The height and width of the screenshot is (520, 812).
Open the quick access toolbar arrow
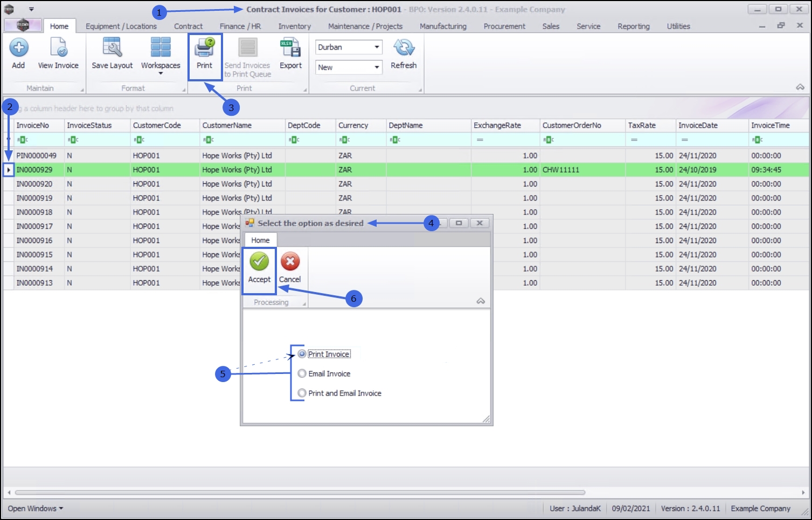click(31, 9)
